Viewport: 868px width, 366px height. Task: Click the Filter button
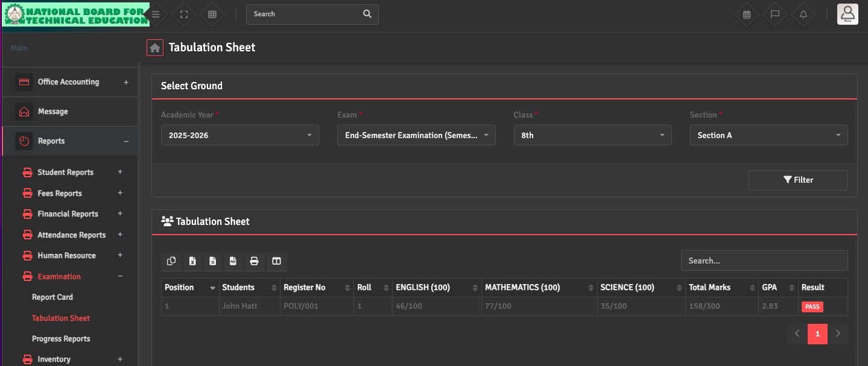coord(797,180)
